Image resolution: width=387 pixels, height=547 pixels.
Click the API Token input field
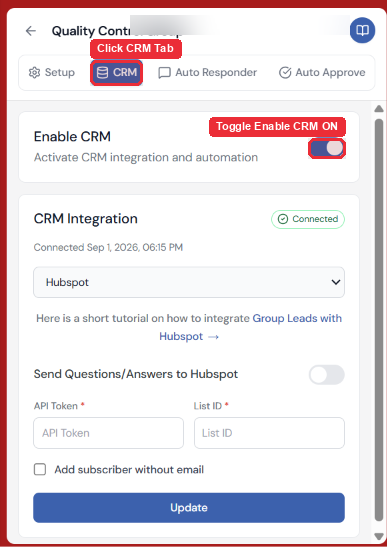[x=109, y=433]
